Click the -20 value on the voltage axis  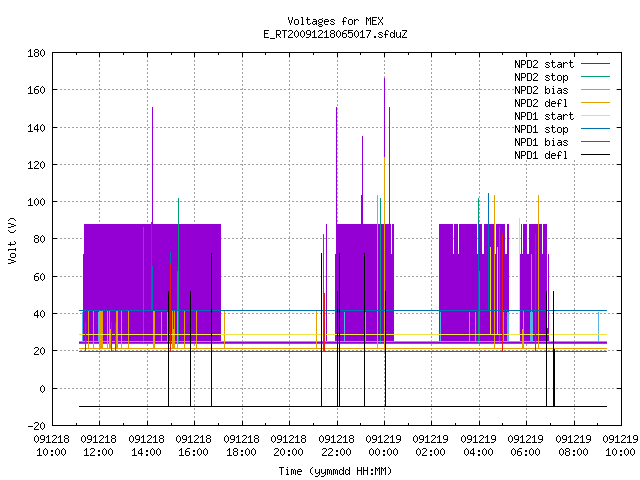[x=36, y=426]
